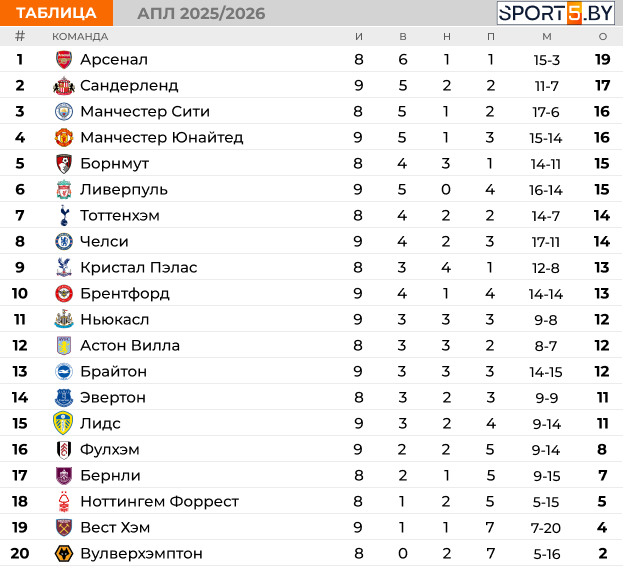Click Arsenal's 19 points value
Viewport: 623px width, 566px height.
[x=602, y=59]
